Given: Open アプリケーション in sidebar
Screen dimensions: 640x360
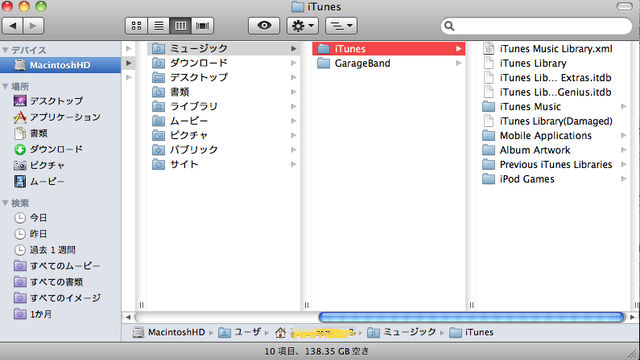Looking at the screenshot, I should pyautogui.click(x=56, y=117).
